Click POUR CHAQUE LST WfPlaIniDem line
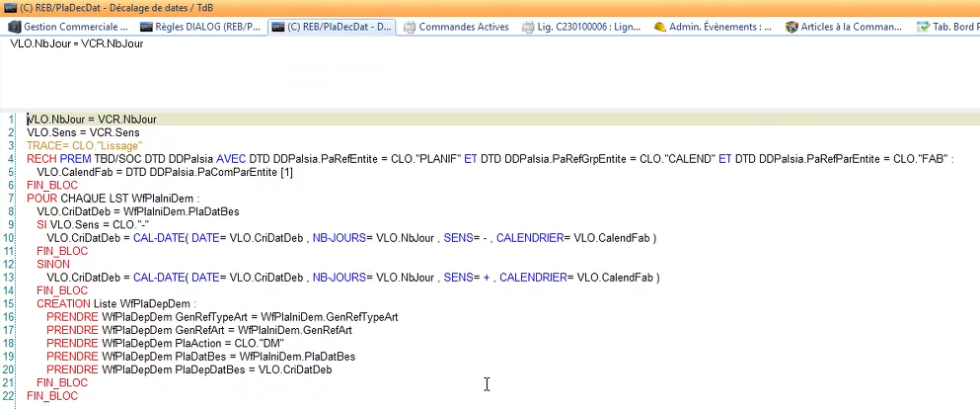 click(x=113, y=199)
